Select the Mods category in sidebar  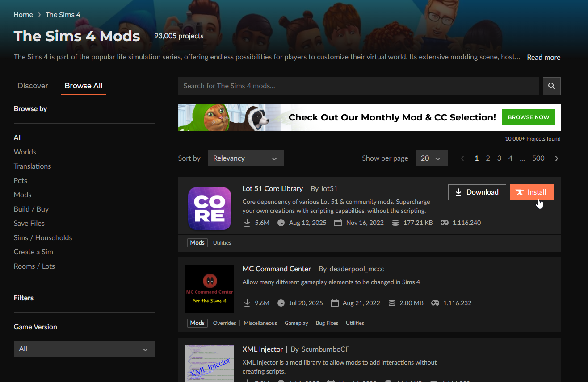[x=23, y=195]
